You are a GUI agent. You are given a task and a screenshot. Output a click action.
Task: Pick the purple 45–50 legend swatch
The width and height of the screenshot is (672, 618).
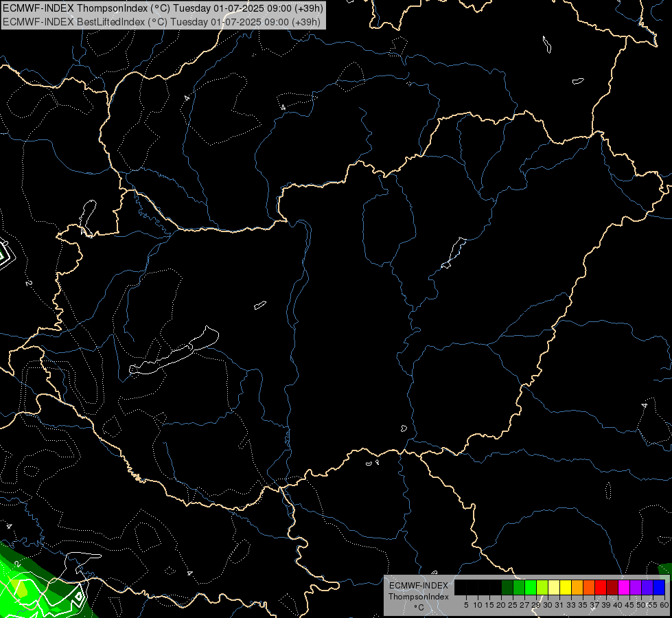pyautogui.click(x=636, y=587)
